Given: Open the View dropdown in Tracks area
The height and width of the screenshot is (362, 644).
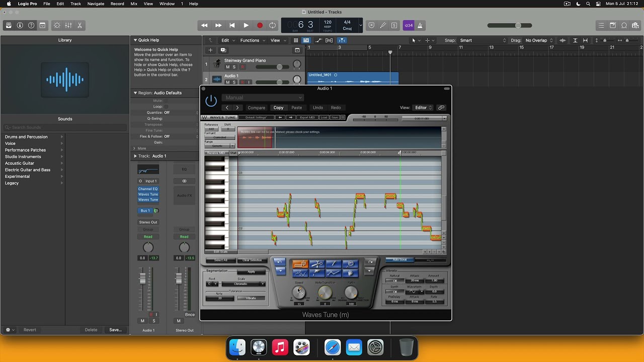Looking at the screenshot, I should click(277, 40).
